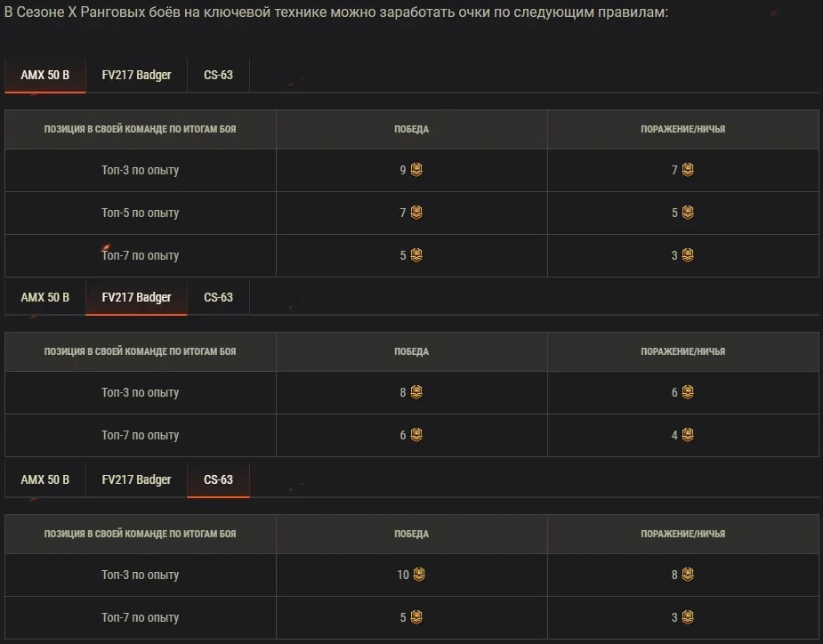Click icon beside 3 in top table

click(688, 255)
